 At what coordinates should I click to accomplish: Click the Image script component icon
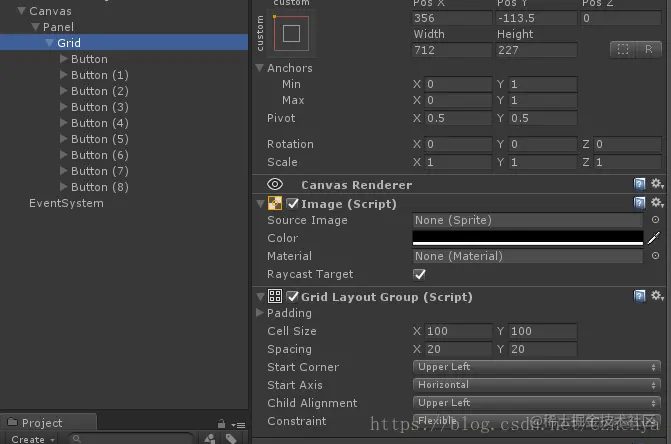click(x=275, y=203)
